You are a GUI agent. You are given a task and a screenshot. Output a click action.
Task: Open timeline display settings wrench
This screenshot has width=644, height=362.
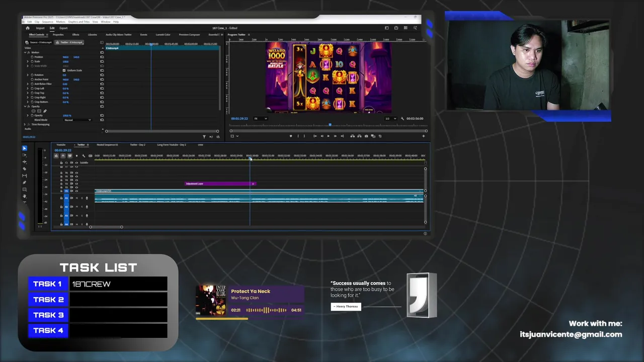84,156
